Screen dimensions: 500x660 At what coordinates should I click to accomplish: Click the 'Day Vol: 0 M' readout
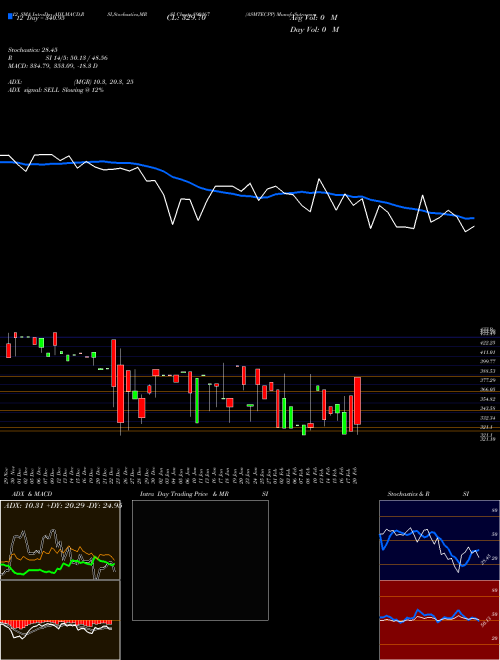click(x=314, y=29)
